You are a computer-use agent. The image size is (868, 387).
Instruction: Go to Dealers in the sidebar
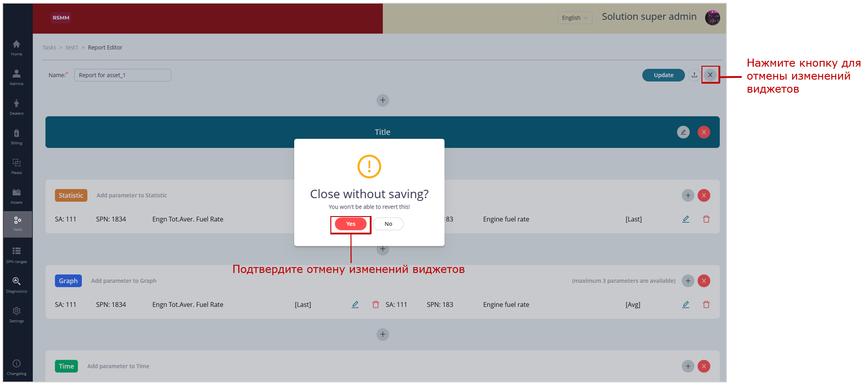(x=17, y=107)
